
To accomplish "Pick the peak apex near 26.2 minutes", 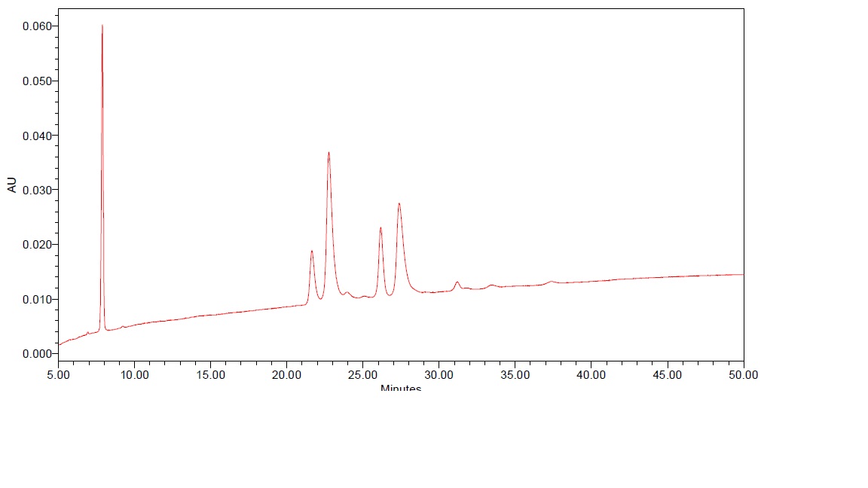I will (381, 227).
